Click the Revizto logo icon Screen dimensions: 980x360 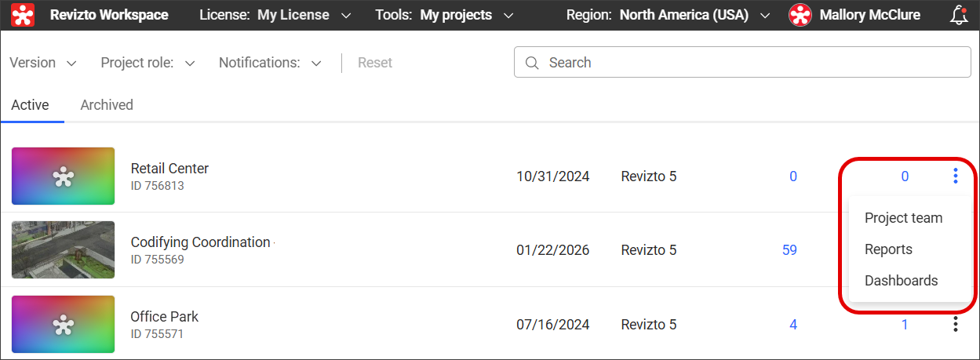pos(23,15)
